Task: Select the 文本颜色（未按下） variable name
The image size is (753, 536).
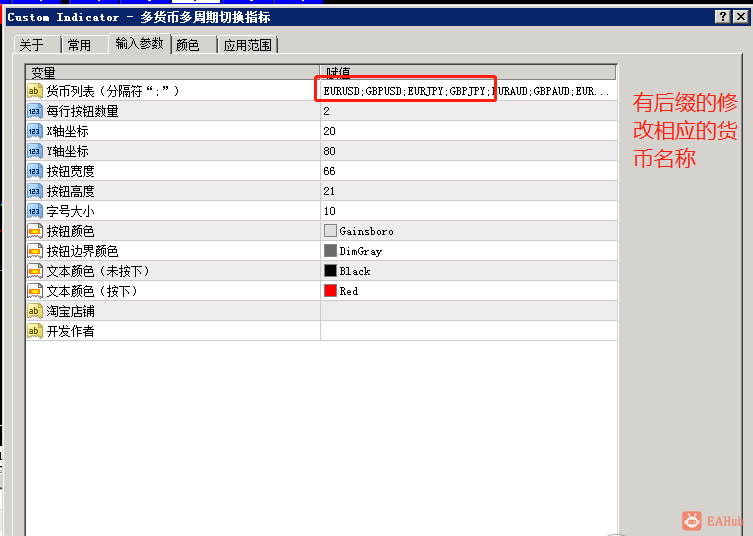Action: [98, 271]
